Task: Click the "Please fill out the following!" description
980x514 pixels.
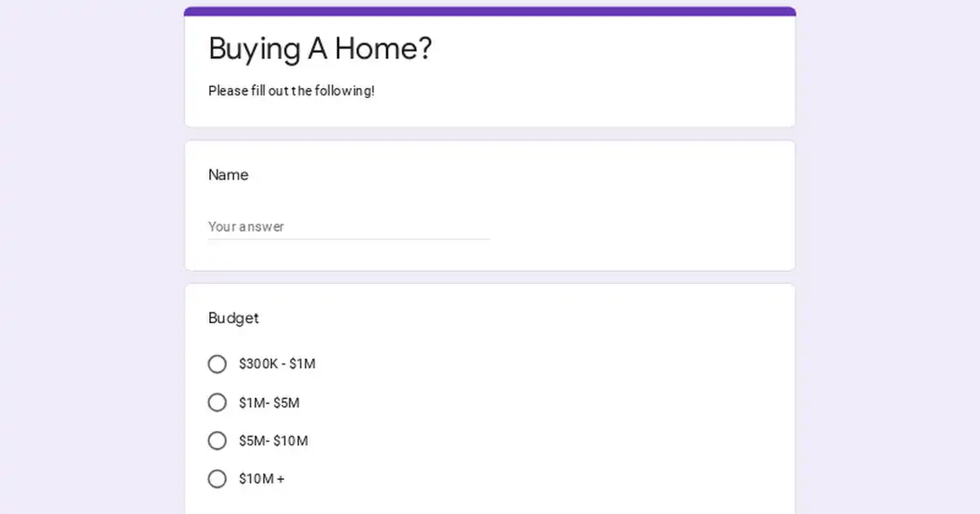Action: click(292, 91)
